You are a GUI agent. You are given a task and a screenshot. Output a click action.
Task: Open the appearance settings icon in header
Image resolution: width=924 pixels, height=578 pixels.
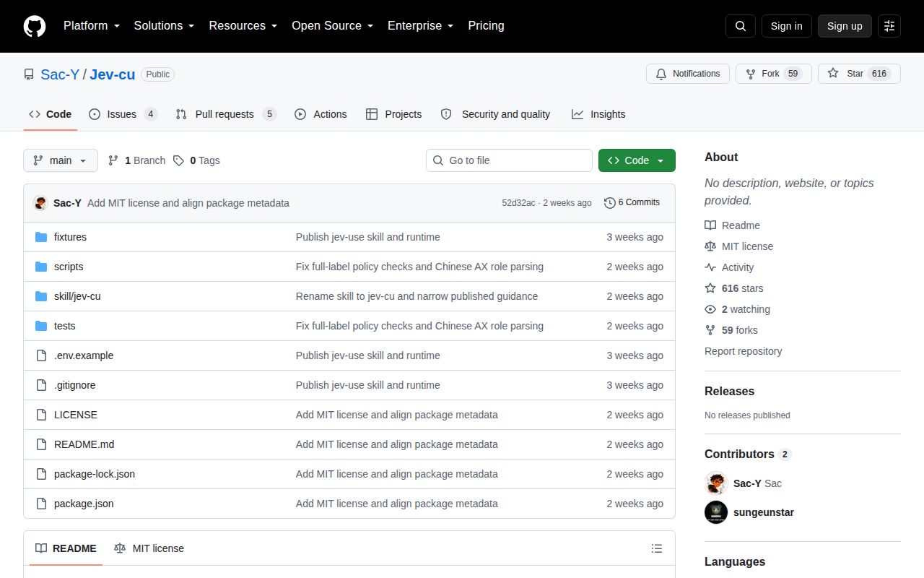[x=889, y=26]
